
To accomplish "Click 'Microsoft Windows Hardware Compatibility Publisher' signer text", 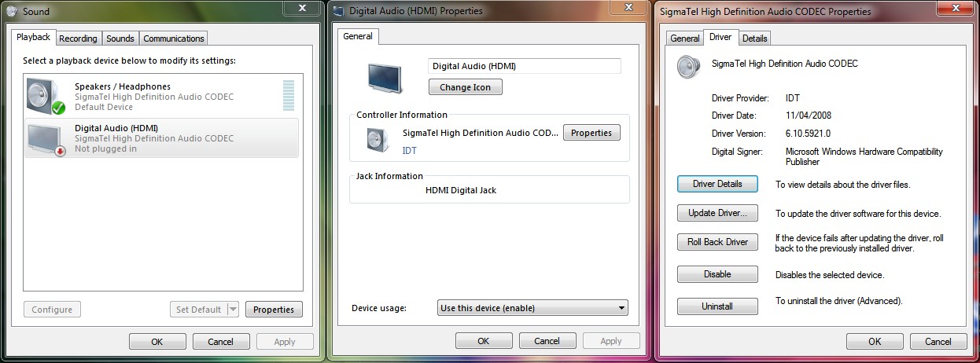I will point(864,157).
